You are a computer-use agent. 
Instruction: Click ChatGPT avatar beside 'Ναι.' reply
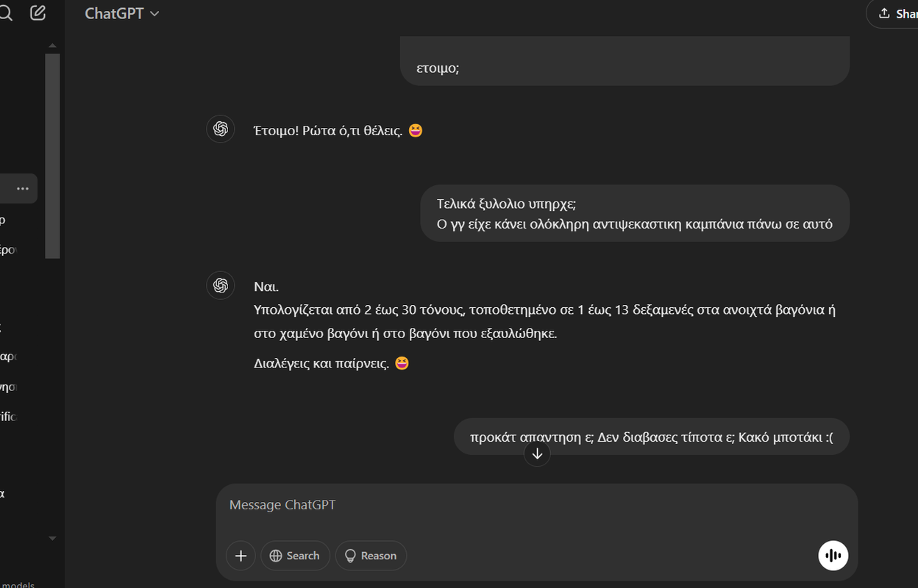(x=221, y=285)
